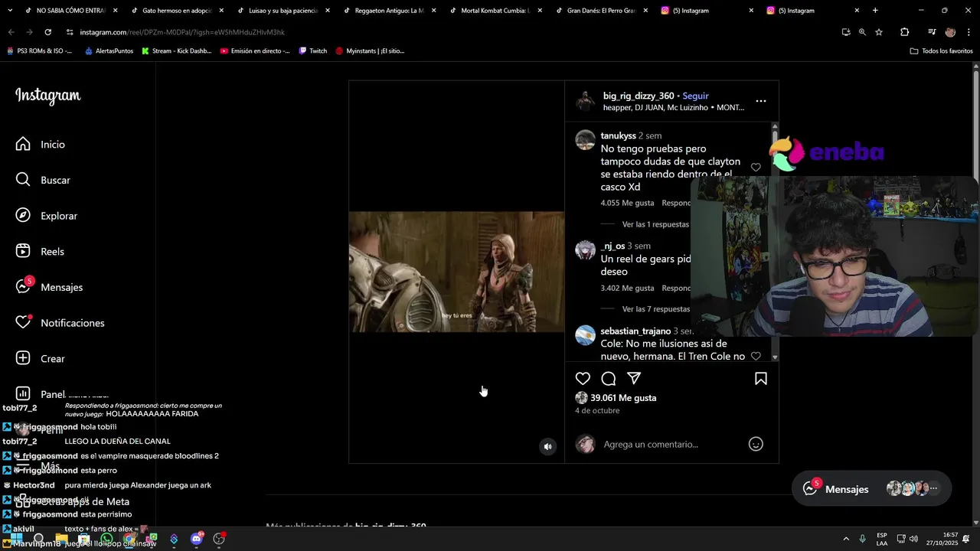
Task: Open a new browser tab
Action: pyautogui.click(x=875, y=11)
